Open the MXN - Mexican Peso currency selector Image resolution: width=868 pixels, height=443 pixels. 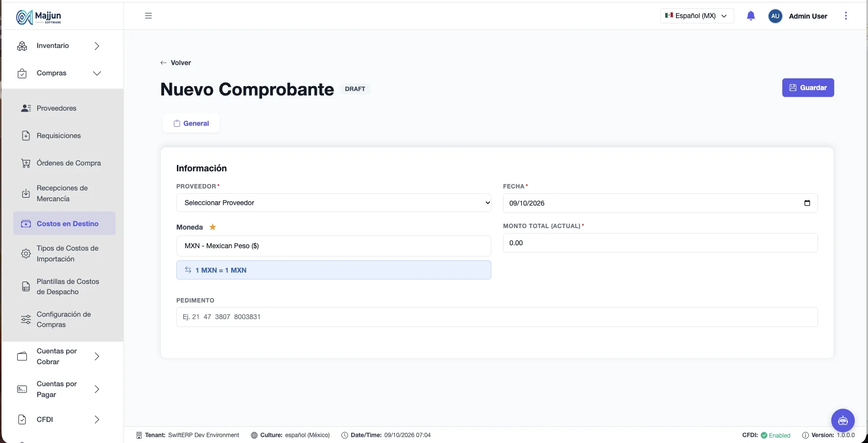click(334, 246)
